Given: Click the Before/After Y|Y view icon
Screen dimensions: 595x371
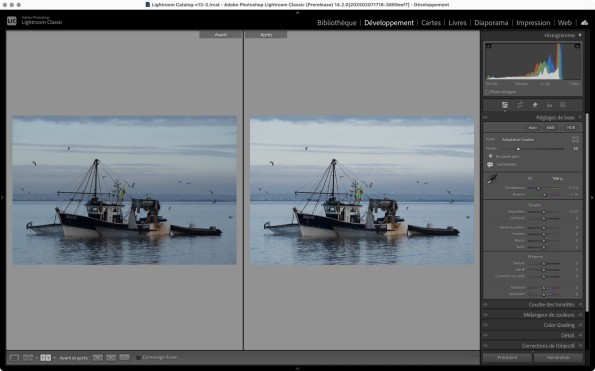Looking at the screenshot, I should 46,358.
